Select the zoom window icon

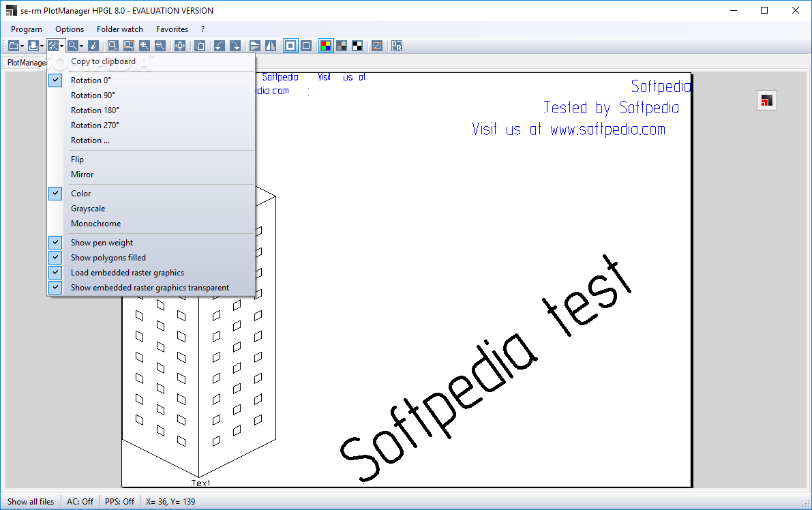pos(113,46)
